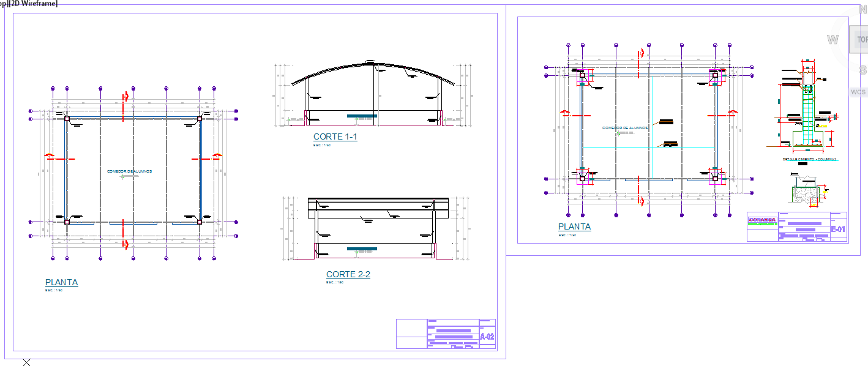The image size is (868, 366).
Task: Select the CORTE 2-2 section title
Action: click(348, 274)
